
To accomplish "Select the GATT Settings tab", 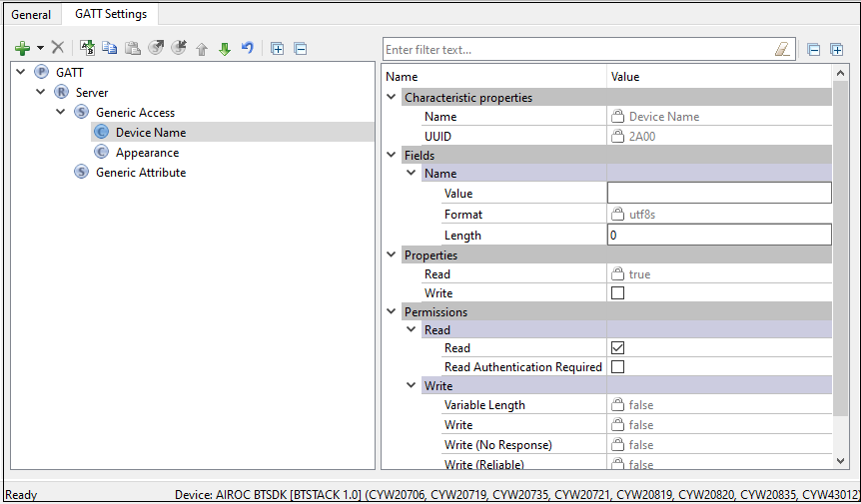I will point(111,14).
